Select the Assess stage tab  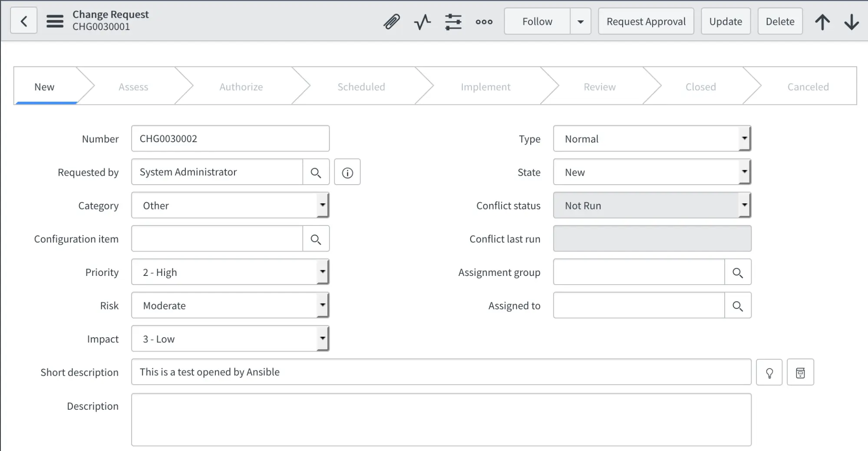(x=133, y=86)
